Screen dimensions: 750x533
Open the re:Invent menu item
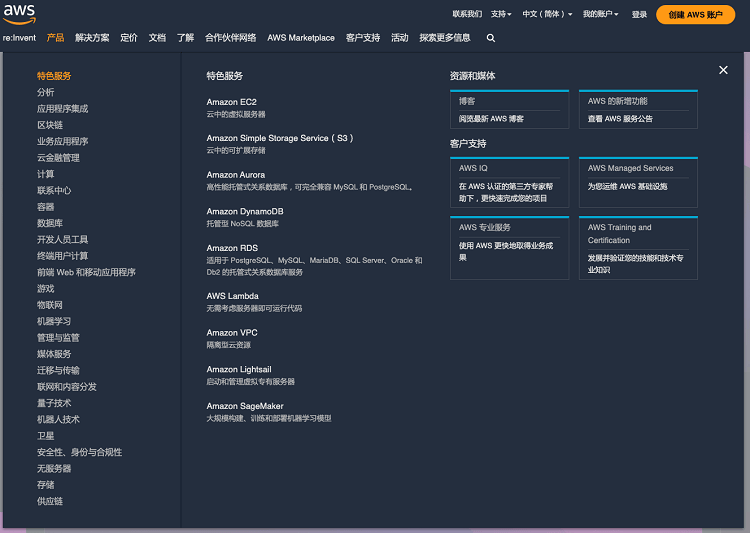(x=19, y=38)
